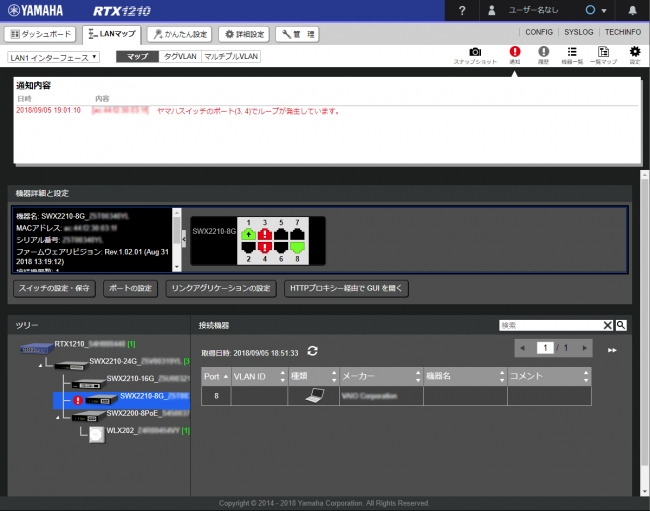Click the page number input field
This screenshot has height=511, width=650.
tap(545, 348)
